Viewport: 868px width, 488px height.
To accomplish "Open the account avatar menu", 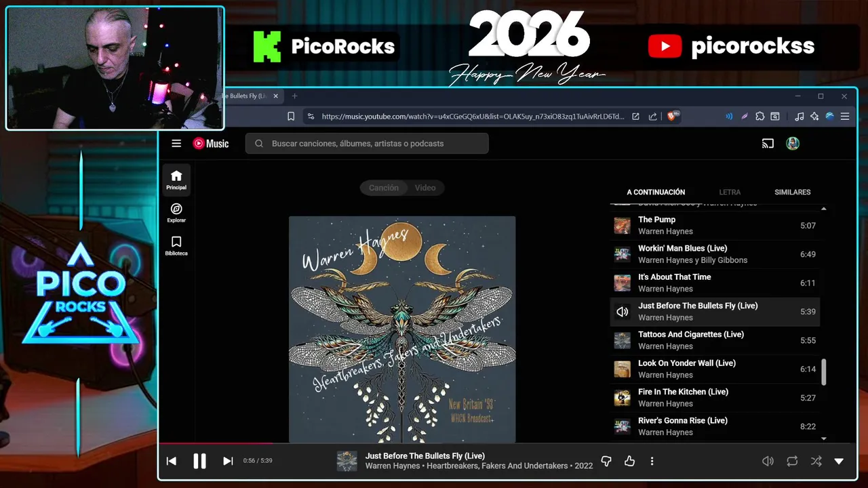I will tap(793, 143).
